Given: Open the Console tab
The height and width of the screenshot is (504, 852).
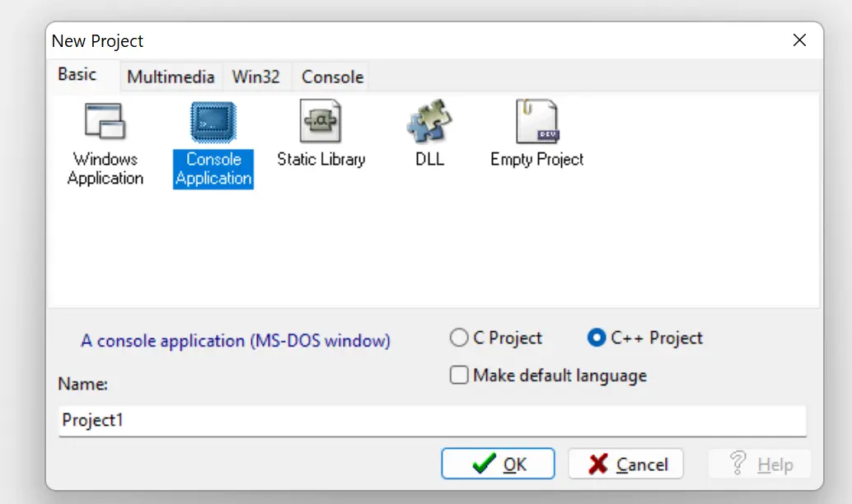Looking at the screenshot, I should click(332, 77).
